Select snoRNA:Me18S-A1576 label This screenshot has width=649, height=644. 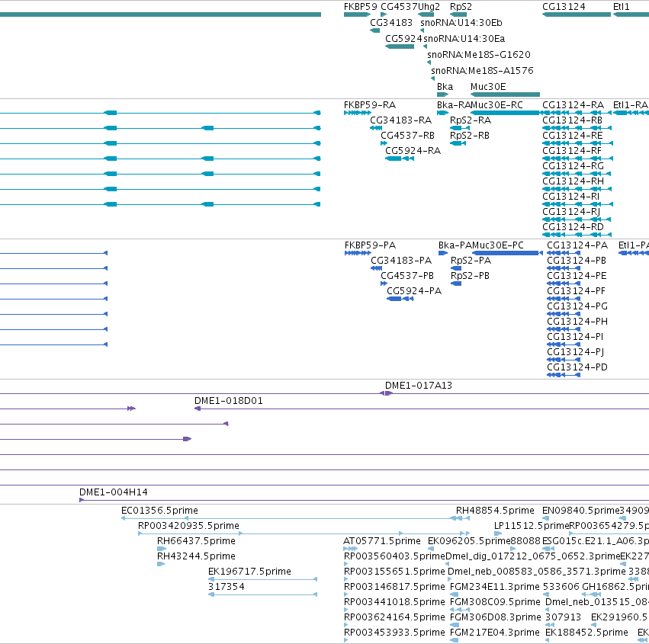[x=482, y=70]
